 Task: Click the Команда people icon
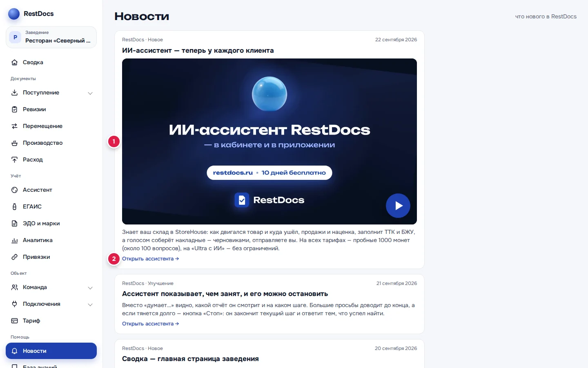(x=15, y=287)
